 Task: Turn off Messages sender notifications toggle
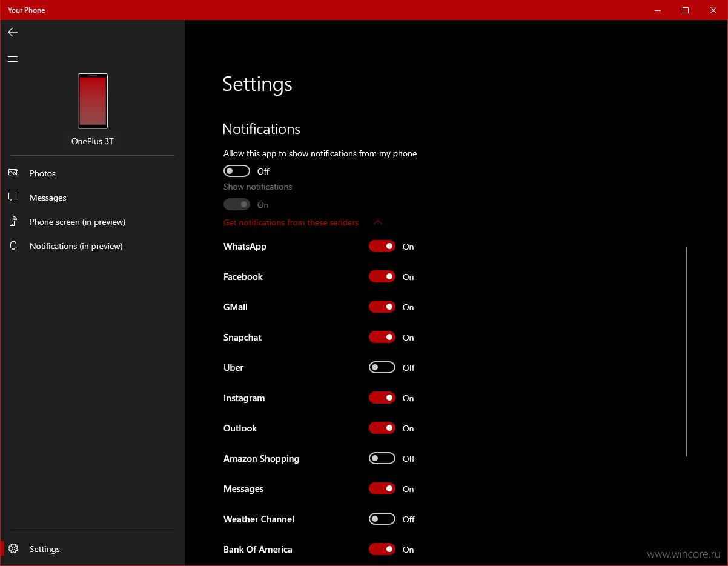[x=382, y=489]
